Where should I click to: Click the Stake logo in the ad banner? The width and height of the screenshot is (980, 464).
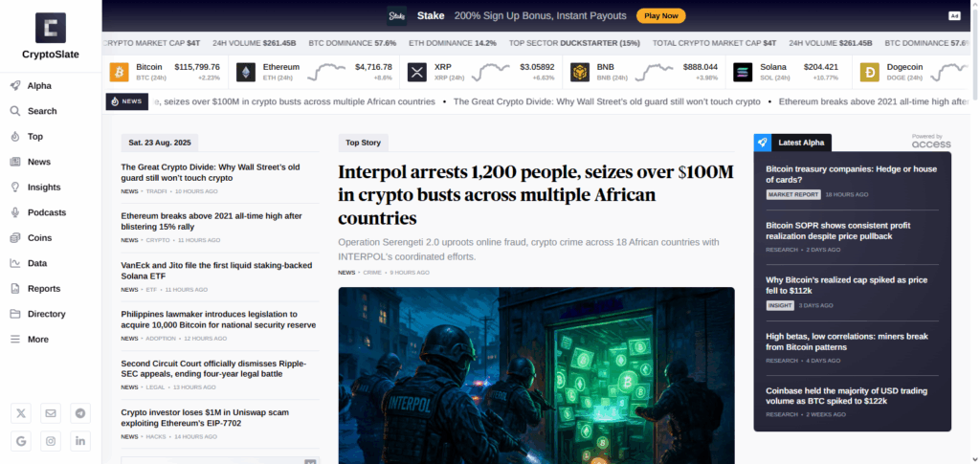tap(396, 15)
